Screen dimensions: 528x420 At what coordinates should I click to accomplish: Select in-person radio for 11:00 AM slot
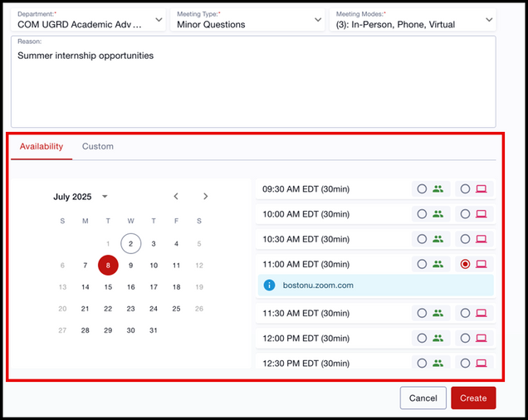(422, 264)
